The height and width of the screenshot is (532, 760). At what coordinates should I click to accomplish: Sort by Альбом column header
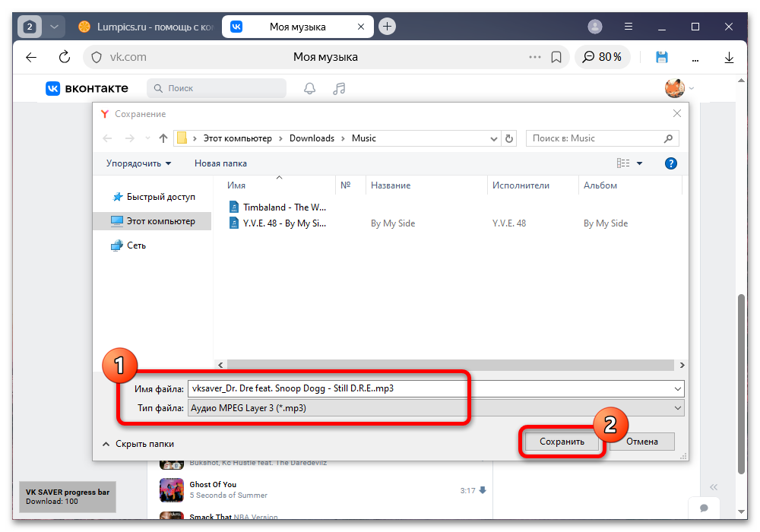coord(630,185)
